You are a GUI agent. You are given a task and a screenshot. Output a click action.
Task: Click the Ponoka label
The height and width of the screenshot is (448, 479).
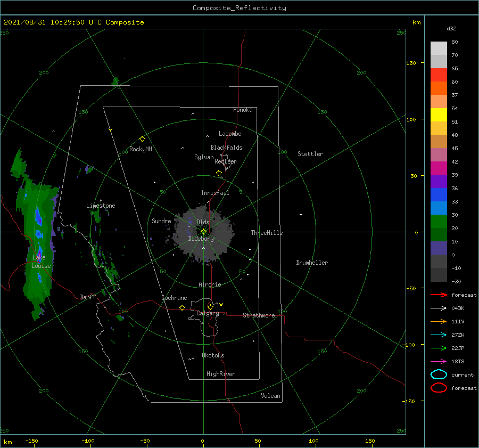(x=243, y=110)
